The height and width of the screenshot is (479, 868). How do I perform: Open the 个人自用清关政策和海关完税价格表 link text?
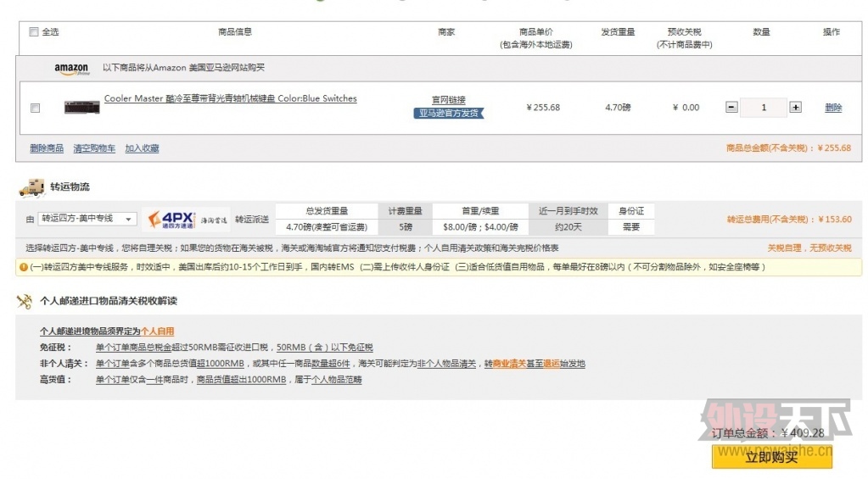[x=491, y=248]
